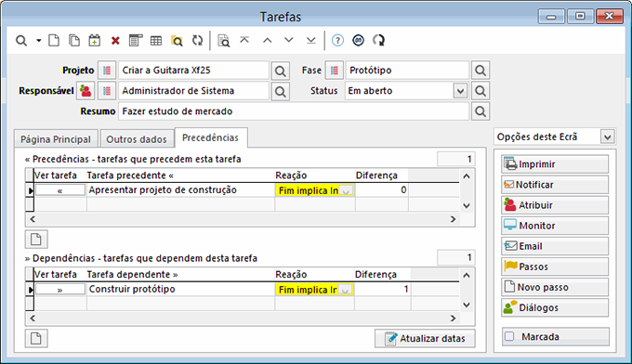Delete record with the red X icon
The width and height of the screenshot is (632, 364).
pyautogui.click(x=115, y=41)
